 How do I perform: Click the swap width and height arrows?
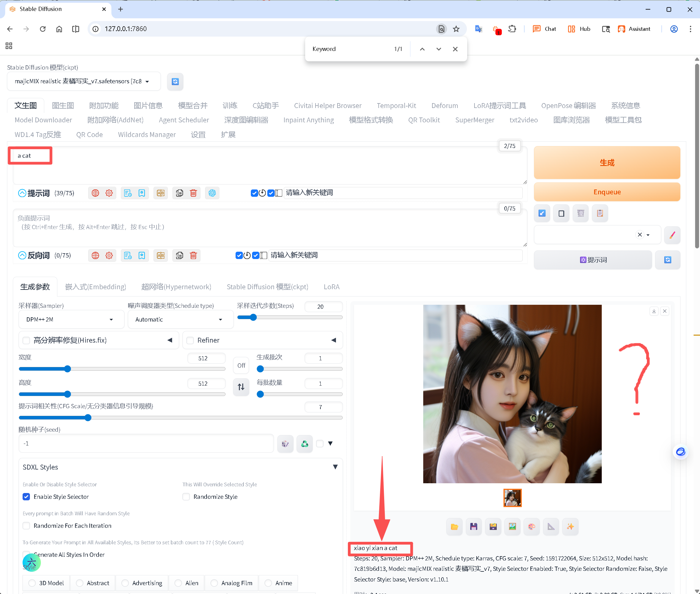(241, 387)
